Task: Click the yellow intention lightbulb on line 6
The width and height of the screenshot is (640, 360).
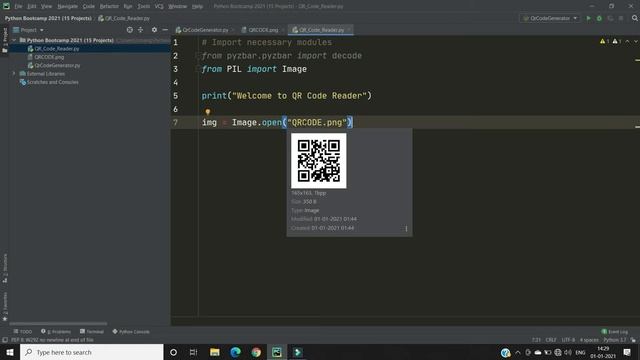Action: (x=207, y=112)
